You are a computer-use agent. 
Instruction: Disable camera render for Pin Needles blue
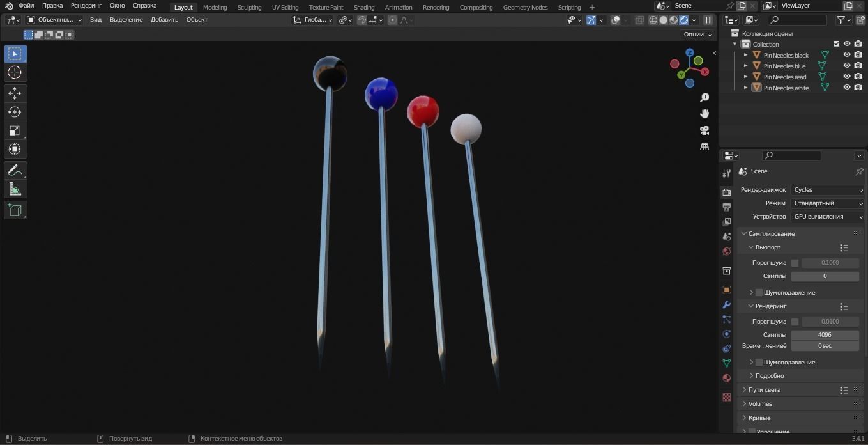click(857, 66)
